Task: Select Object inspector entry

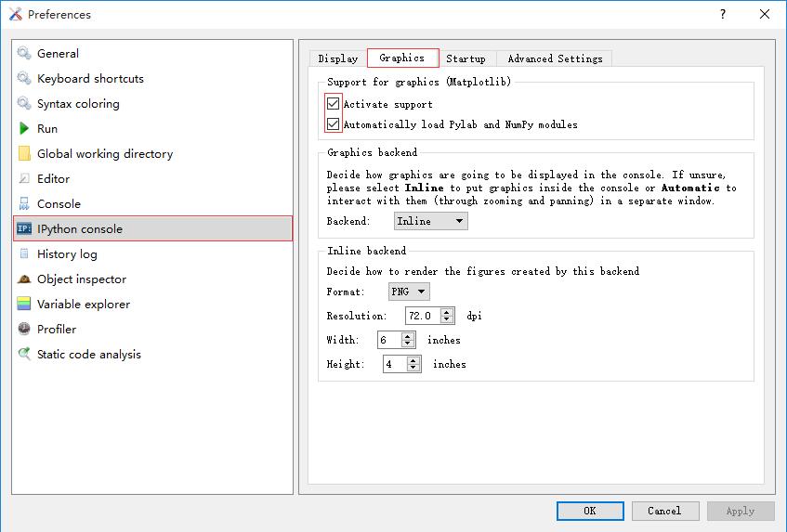Action: coord(152,279)
